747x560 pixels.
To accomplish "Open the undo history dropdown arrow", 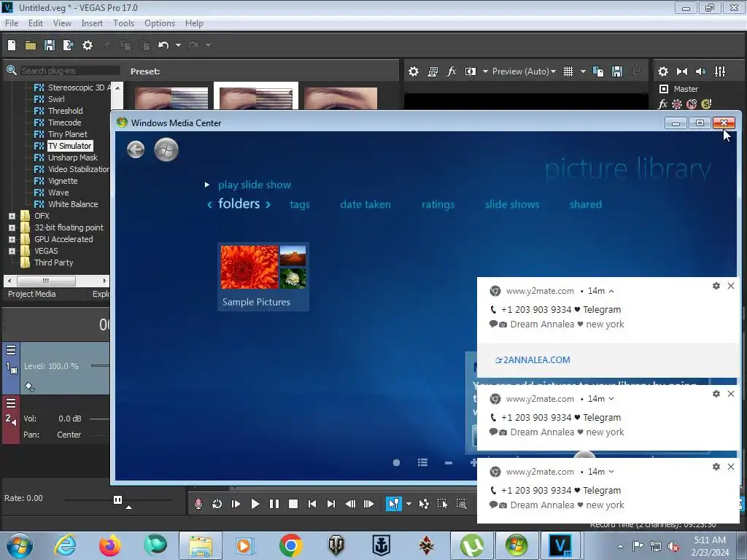I will (x=178, y=45).
